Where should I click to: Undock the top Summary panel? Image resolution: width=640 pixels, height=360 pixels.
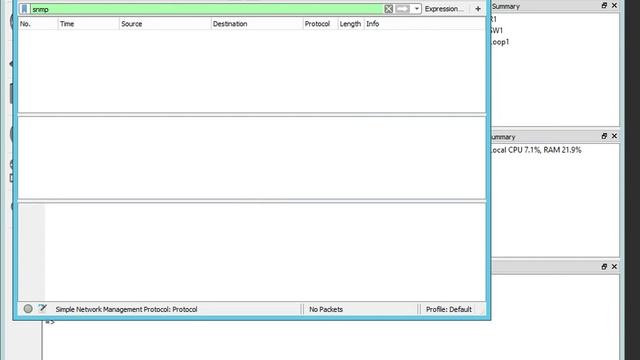pyautogui.click(x=604, y=5)
